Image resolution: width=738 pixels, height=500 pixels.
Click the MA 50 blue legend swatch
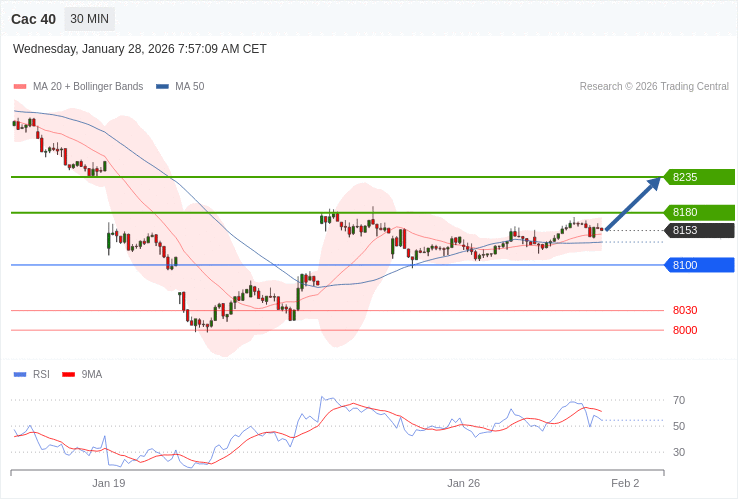[x=162, y=87]
